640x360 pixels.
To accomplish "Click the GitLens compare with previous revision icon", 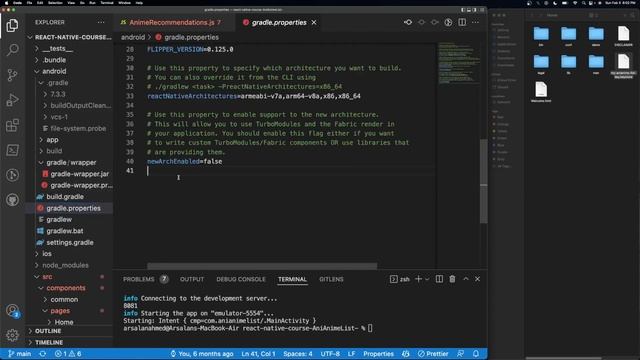I will click(408, 22).
